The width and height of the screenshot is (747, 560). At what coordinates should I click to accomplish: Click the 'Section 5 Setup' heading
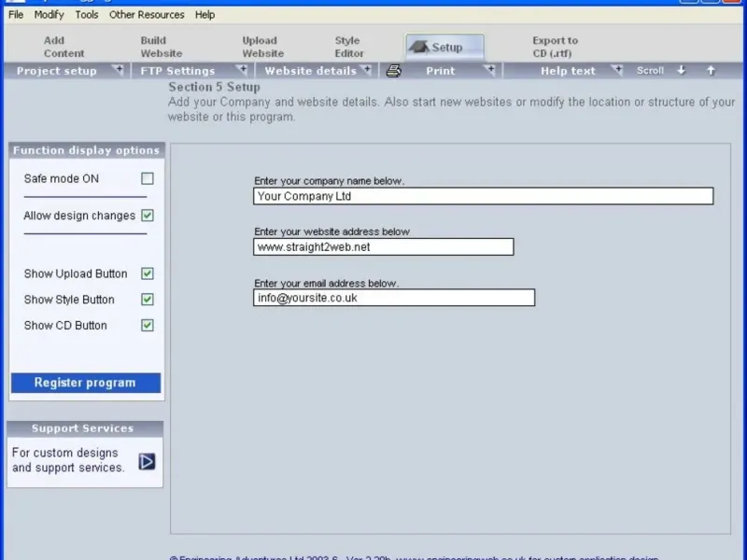click(215, 87)
